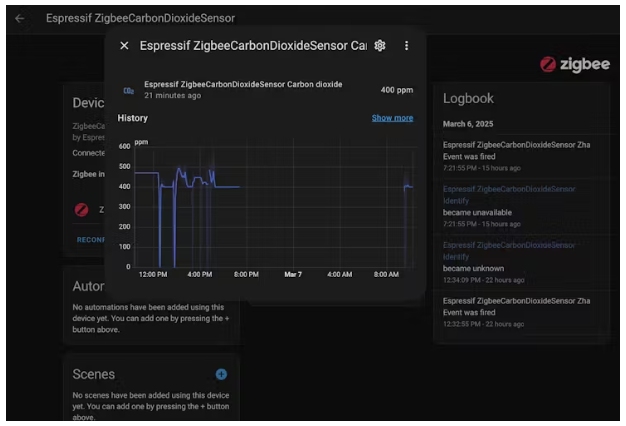Click the 7:21:55 PM Zha Event entry
Image resolution: width=626 pixels, height=426 pixels.
(x=516, y=150)
